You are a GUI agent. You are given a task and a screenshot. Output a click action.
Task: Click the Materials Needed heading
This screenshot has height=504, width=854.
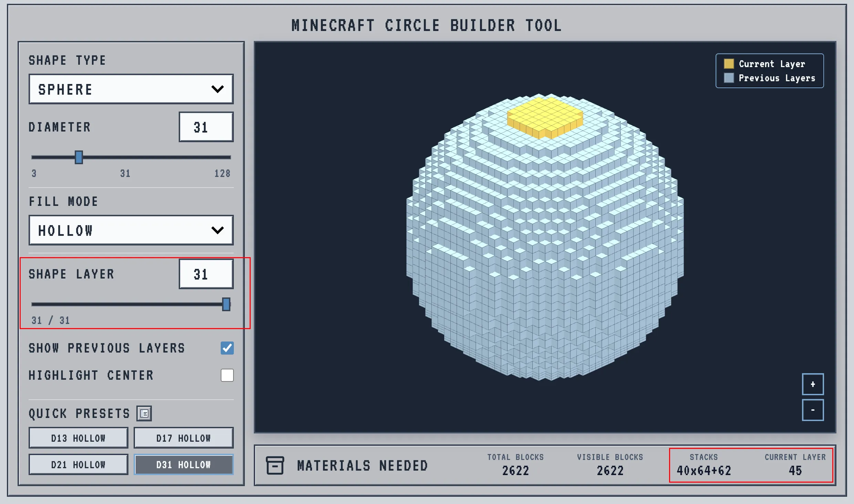[363, 466]
